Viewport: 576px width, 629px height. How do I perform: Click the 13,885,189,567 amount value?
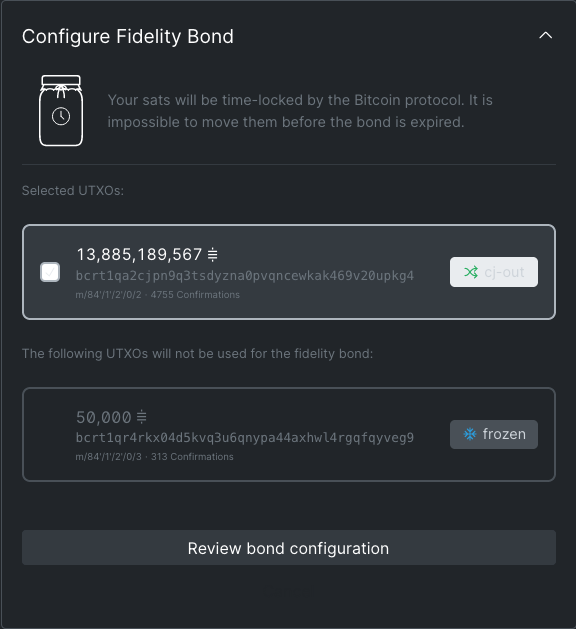pyautogui.click(x=139, y=254)
